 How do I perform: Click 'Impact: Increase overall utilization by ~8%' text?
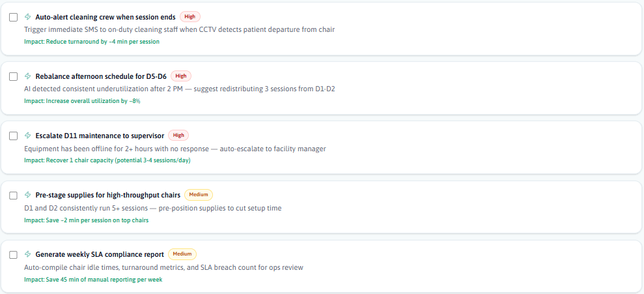(x=82, y=101)
